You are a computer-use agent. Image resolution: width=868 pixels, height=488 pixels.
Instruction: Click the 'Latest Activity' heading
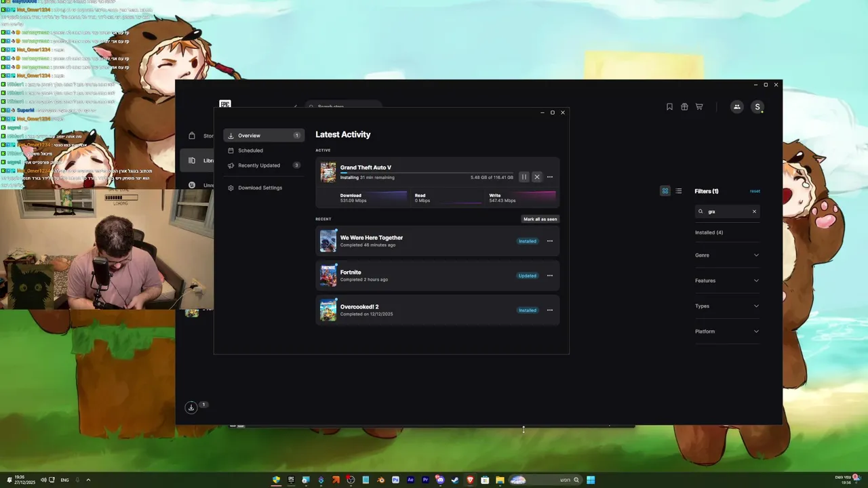click(x=343, y=134)
